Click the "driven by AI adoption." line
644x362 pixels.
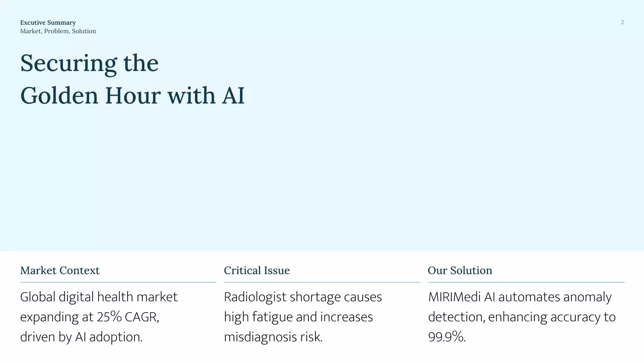[82, 337]
